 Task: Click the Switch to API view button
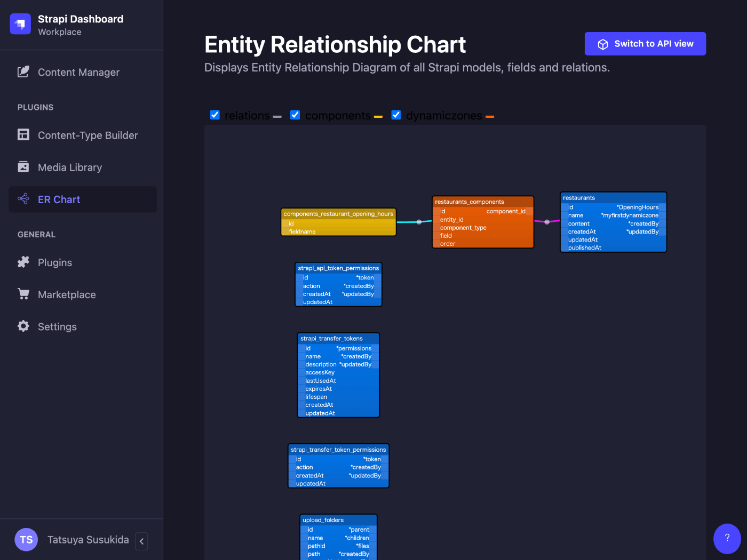click(x=645, y=44)
